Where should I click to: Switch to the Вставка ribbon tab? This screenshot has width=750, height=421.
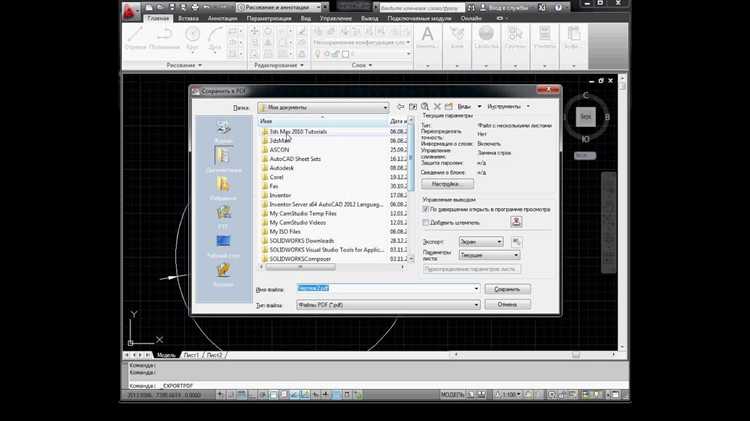tap(188, 18)
